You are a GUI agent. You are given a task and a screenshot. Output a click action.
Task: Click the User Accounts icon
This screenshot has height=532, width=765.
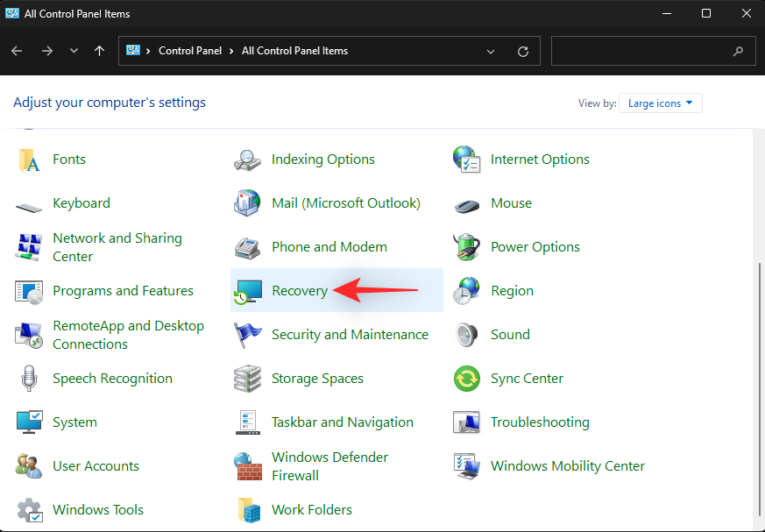click(x=29, y=466)
